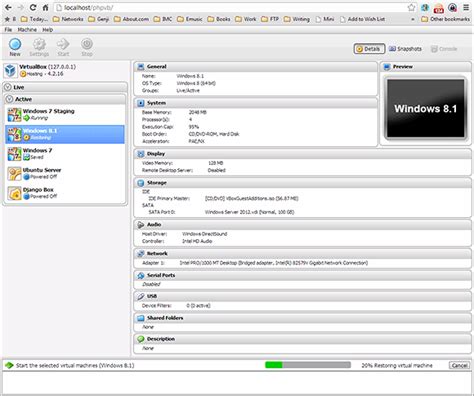Switch to the Console view
The width and height of the screenshot is (474, 396).
coord(444,49)
